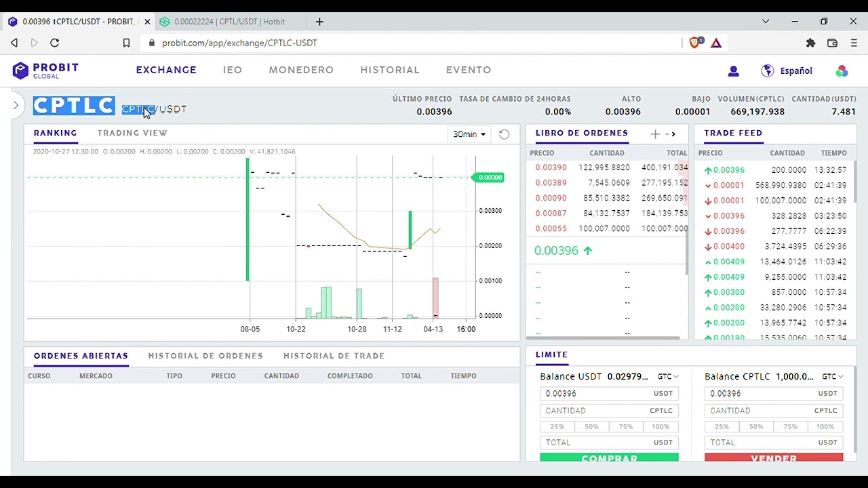Click the ProBit Global logo
This screenshot has width=868, height=488.
[x=45, y=70]
